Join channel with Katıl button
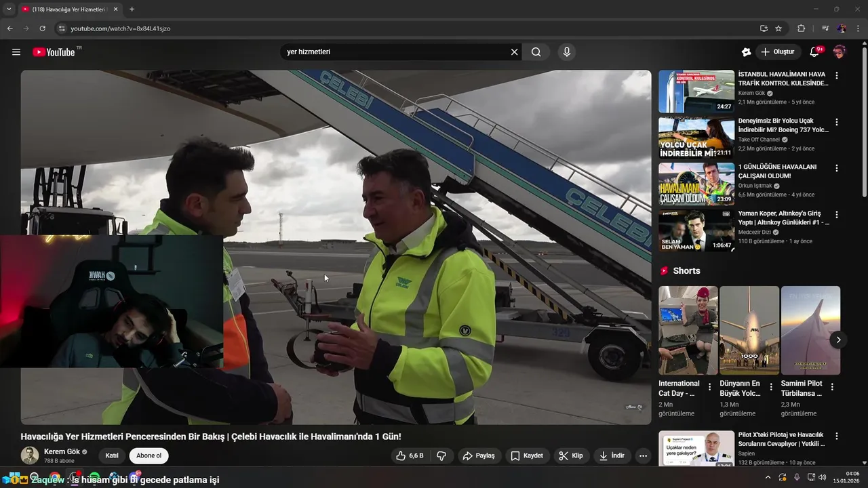 (112, 456)
